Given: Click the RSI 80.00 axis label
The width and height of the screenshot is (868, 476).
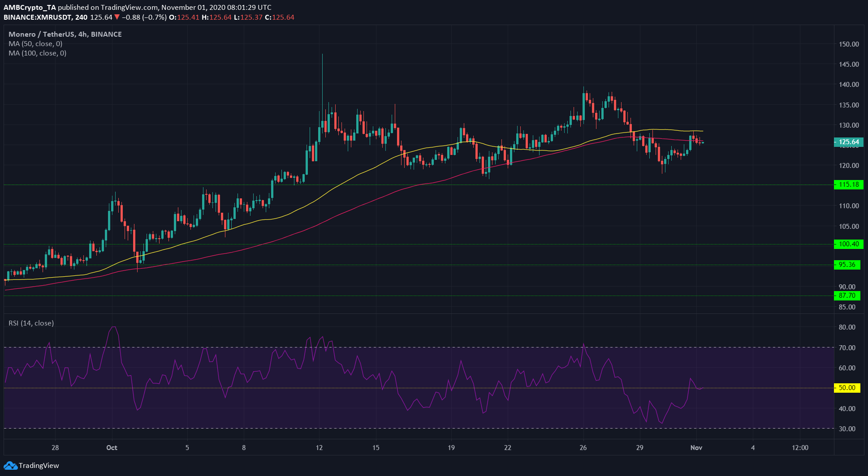Looking at the screenshot, I should click(847, 327).
